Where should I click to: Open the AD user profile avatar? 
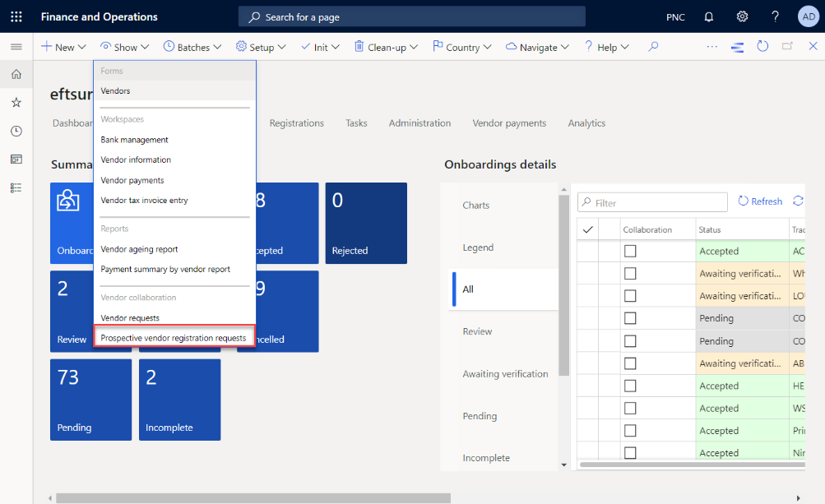click(809, 16)
